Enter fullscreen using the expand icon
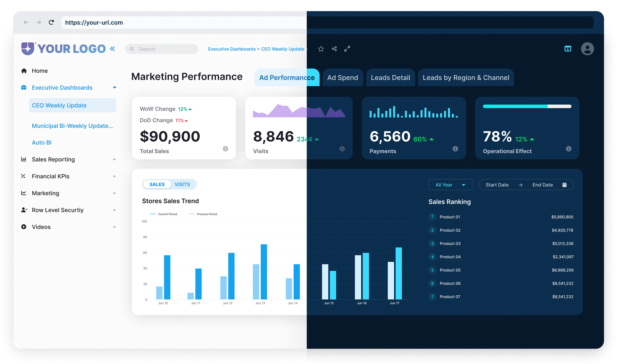624x364 pixels. coord(347,49)
